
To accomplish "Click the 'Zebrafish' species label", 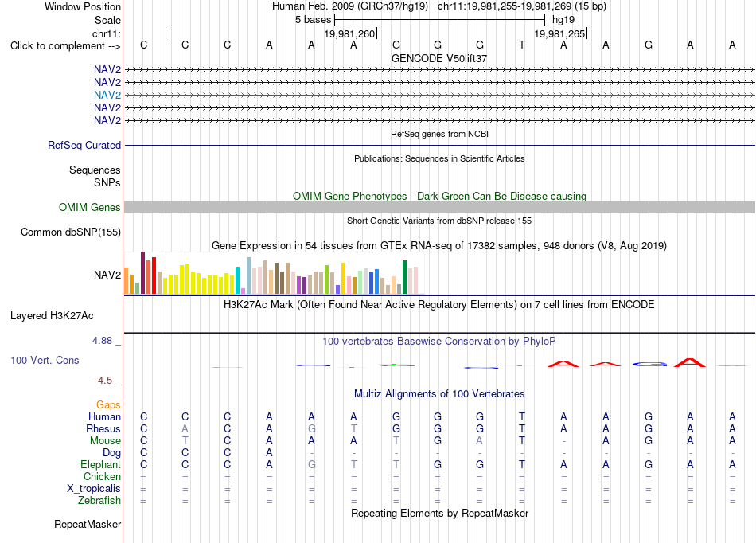I will [x=99, y=501].
